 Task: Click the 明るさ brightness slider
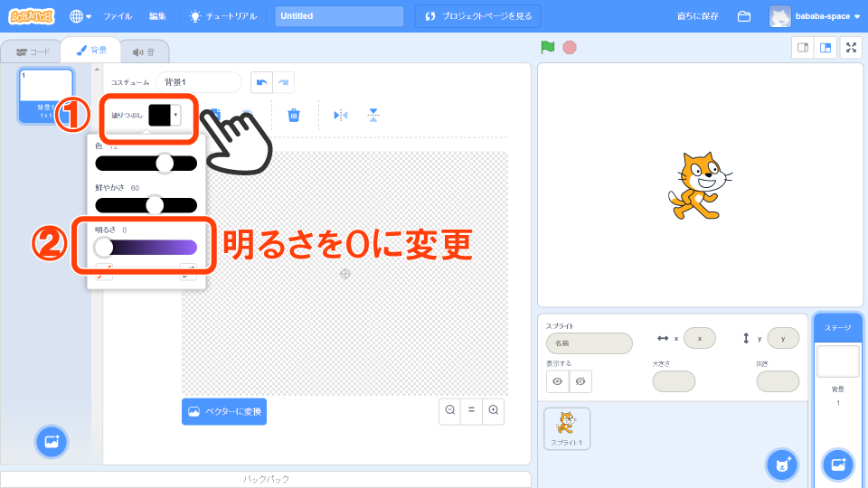tap(146, 248)
